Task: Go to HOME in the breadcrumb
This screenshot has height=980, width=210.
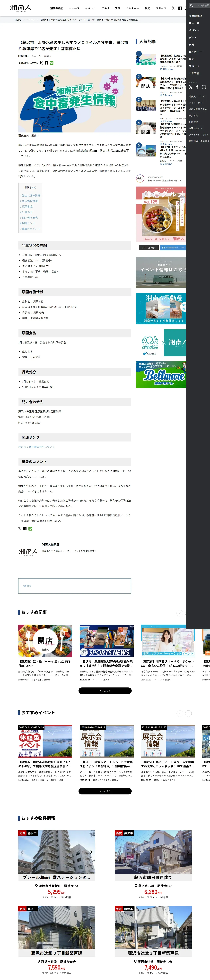Action: tap(18, 20)
